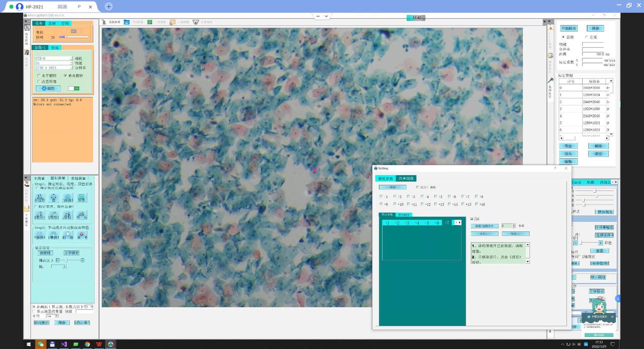Screen dimensions: 644x349
Task: Switch to the Device tab in the top-left panel
Action: (x=39, y=23)
